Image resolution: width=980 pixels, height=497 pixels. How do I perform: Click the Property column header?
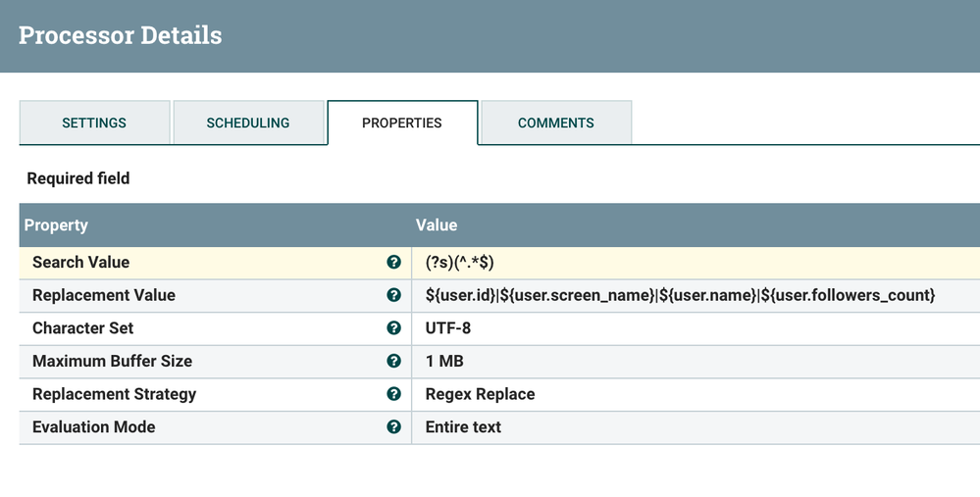(56, 225)
